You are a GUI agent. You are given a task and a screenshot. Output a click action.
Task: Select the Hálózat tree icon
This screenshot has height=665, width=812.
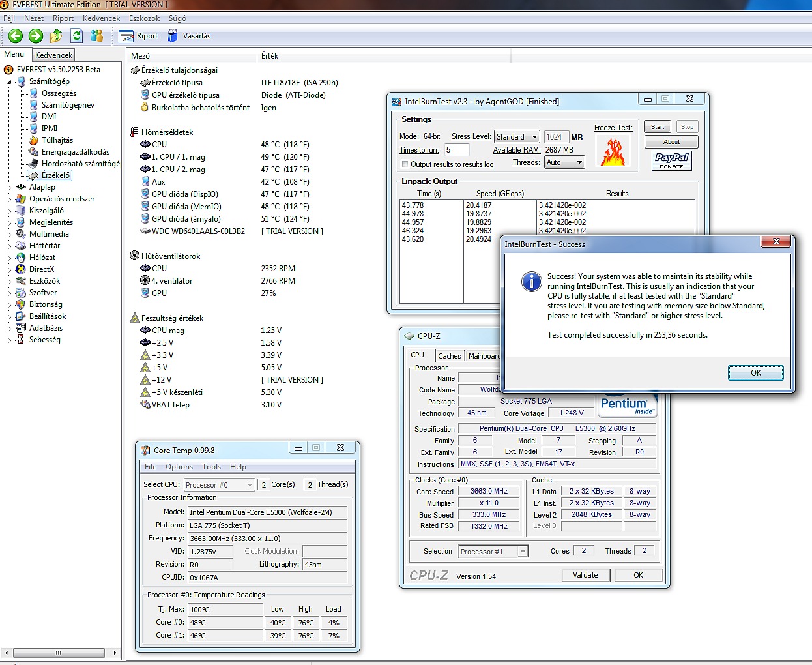pos(21,258)
